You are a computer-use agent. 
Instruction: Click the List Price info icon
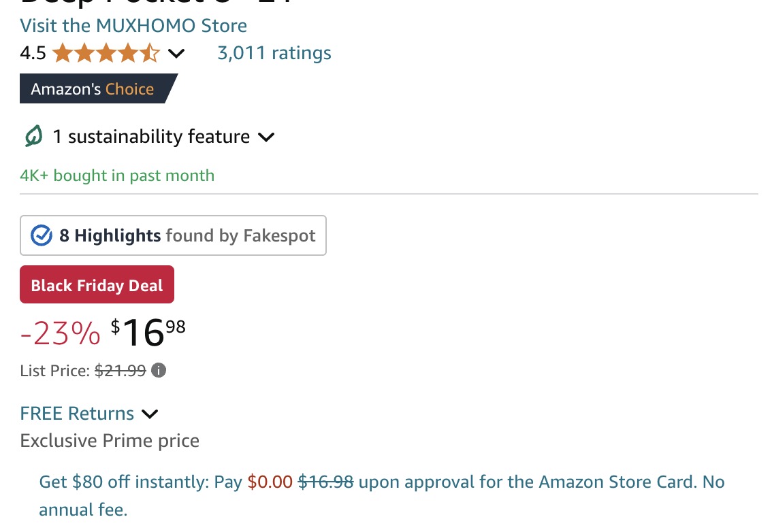(x=159, y=370)
